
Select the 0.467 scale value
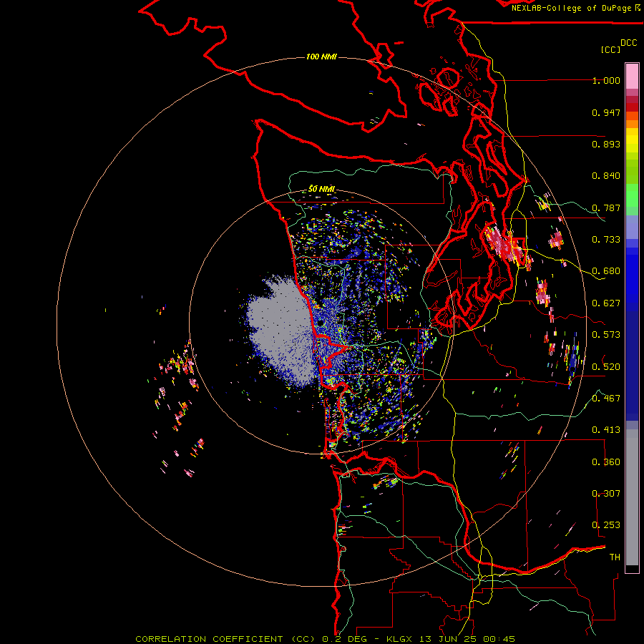[606, 399]
